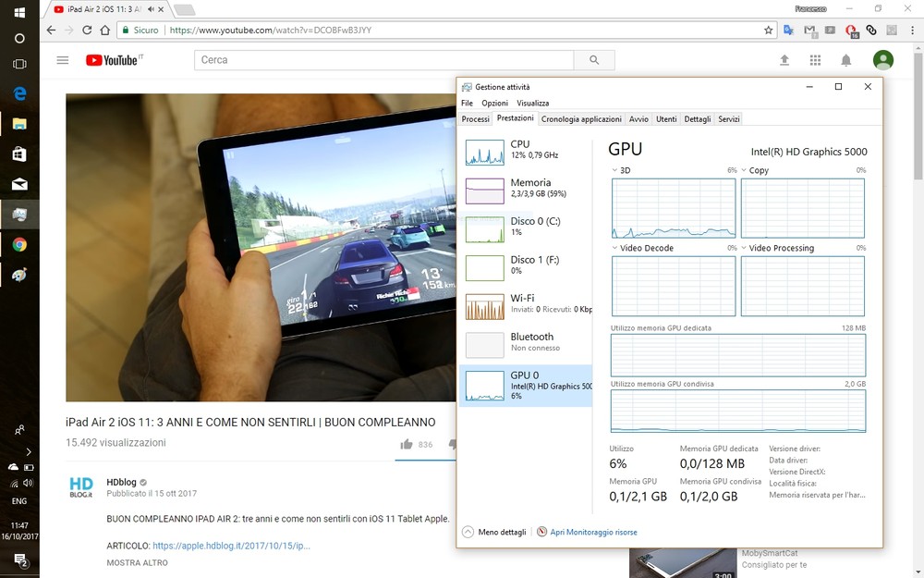Click the YouTube Cerca search field
Viewport: 924px width, 578px height.
[x=383, y=60]
